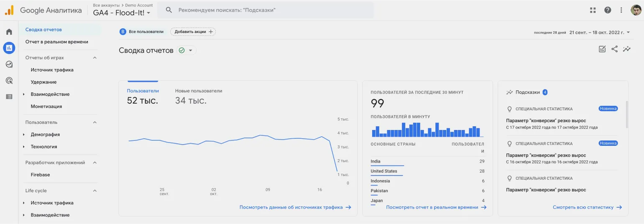This screenshot has width=644, height=224.
Task: Click the Добавить акции button
Action: coord(193,32)
